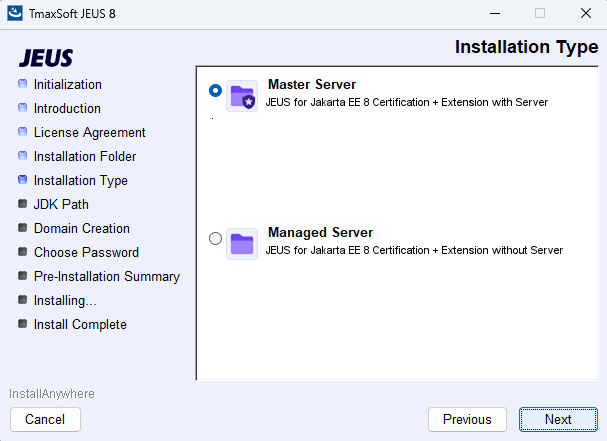The image size is (607, 441).
Task: Click the Choose Password step
Action: (x=86, y=253)
